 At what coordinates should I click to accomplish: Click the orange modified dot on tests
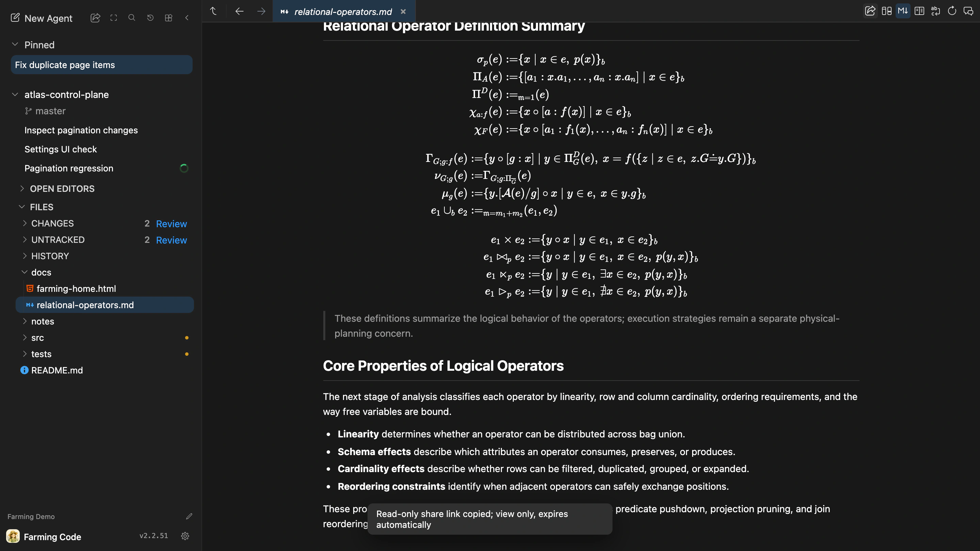coord(187,354)
